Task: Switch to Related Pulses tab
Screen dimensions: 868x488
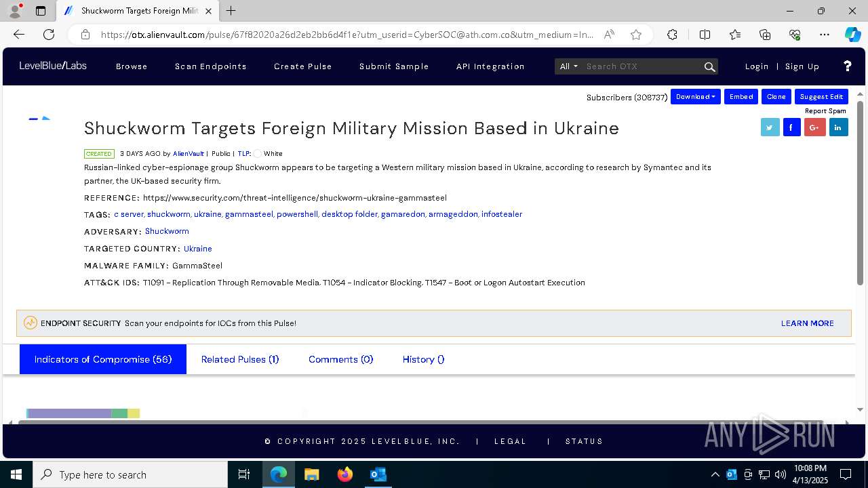Action: tap(240, 359)
